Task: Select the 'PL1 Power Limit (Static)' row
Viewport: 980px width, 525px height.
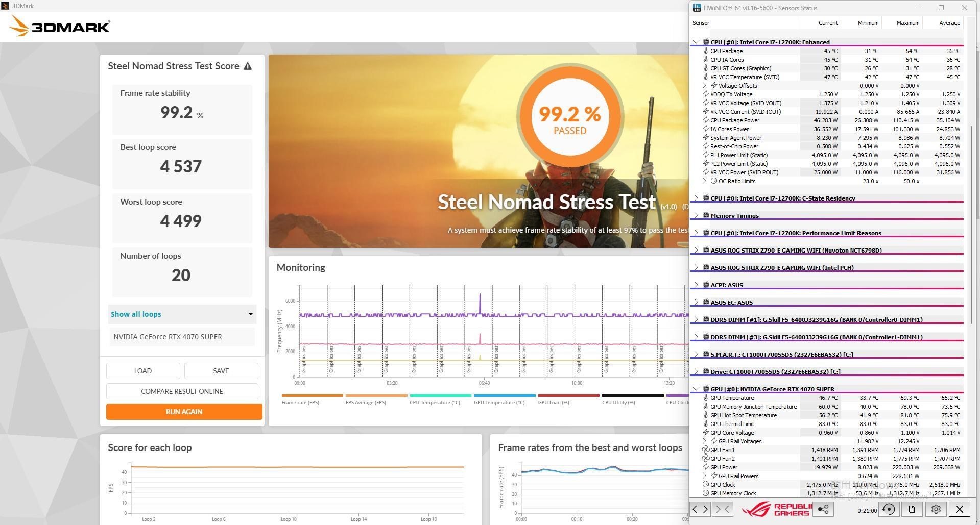Action: pyautogui.click(x=826, y=155)
